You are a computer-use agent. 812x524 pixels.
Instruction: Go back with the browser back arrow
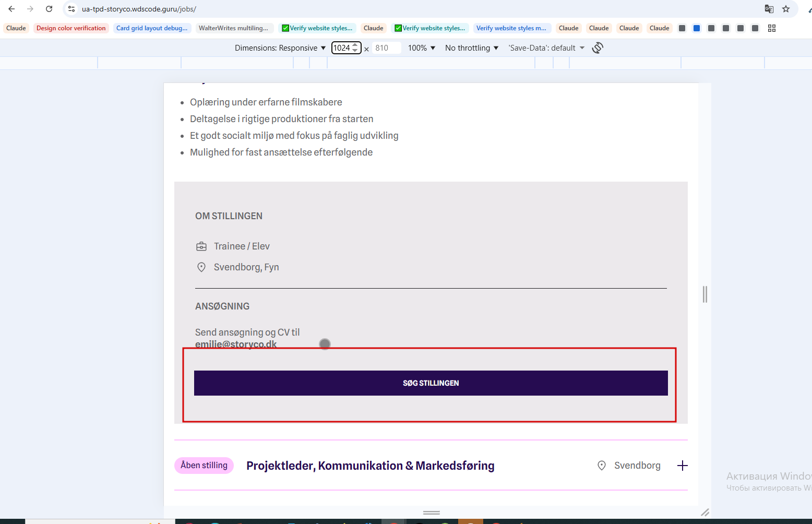click(x=11, y=9)
